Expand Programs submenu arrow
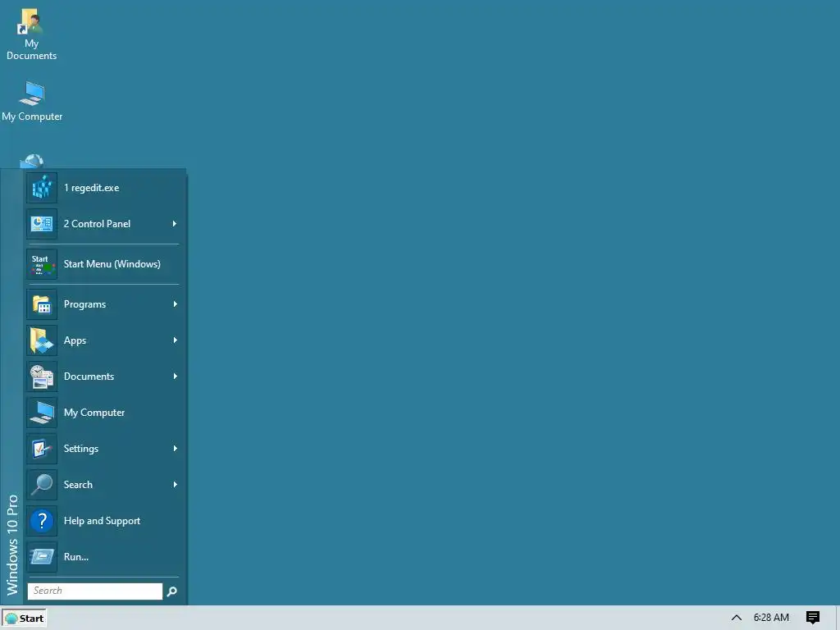 (x=175, y=304)
